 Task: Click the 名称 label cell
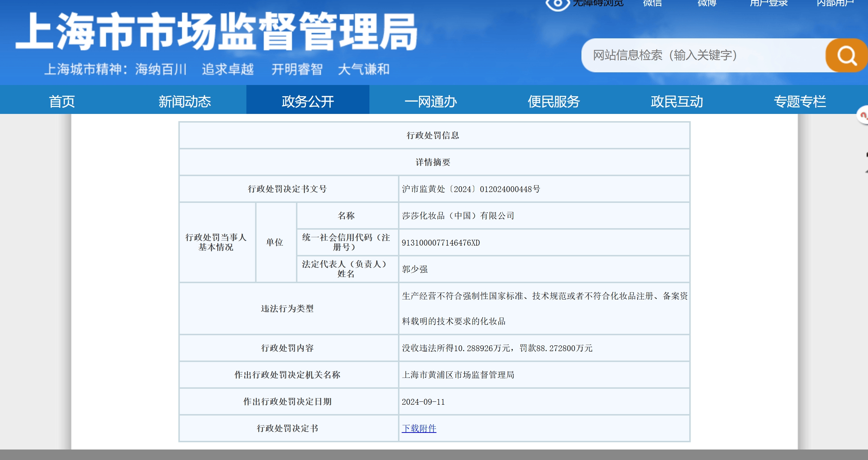pyautogui.click(x=347, y=216)
